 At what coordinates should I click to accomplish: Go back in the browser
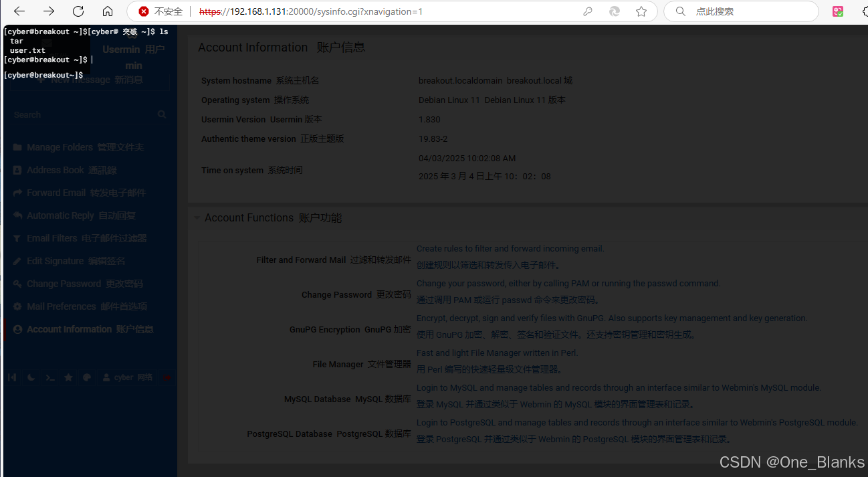pos(19,11)
